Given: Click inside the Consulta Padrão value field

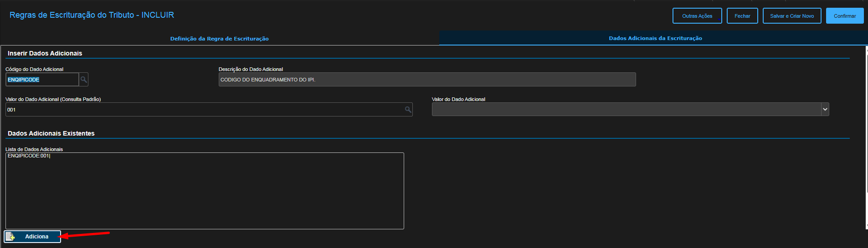Looking at the screenshot, I should click(205, 110).
